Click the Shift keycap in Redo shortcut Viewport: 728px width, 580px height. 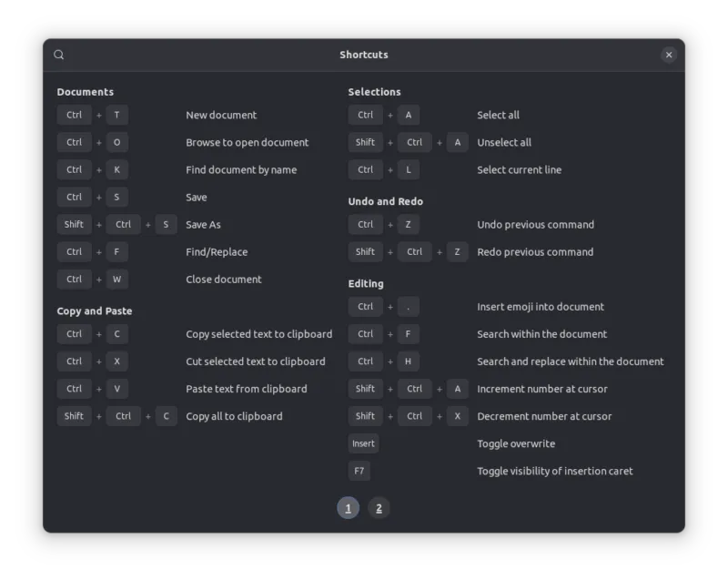coord(365,251)
